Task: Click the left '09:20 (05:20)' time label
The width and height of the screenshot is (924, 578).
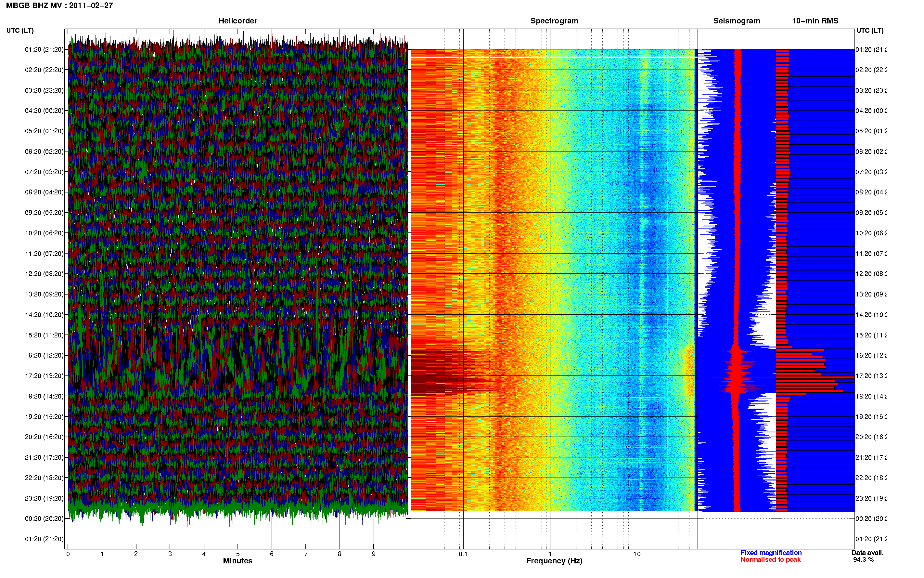Action: pyautogui.click(x=44, y=213)
